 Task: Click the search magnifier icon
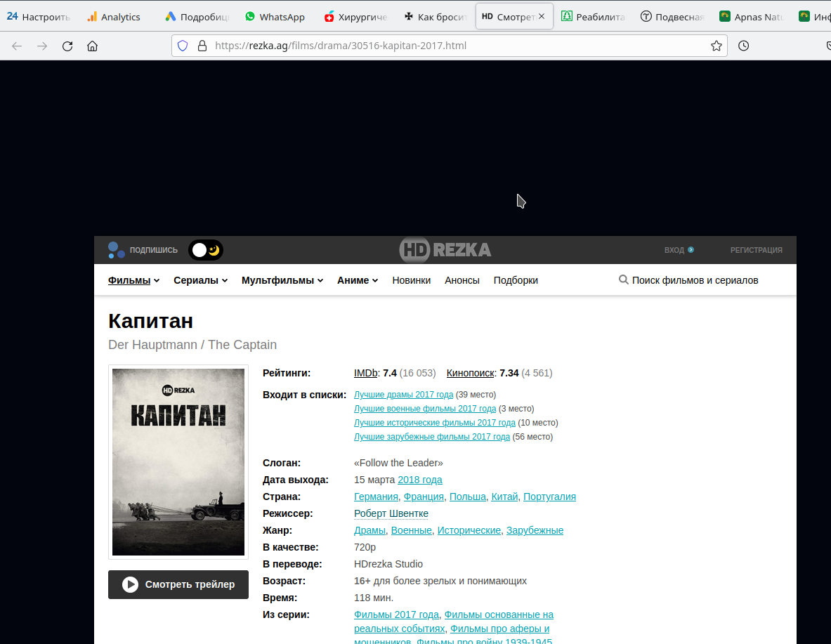[624, 280]
